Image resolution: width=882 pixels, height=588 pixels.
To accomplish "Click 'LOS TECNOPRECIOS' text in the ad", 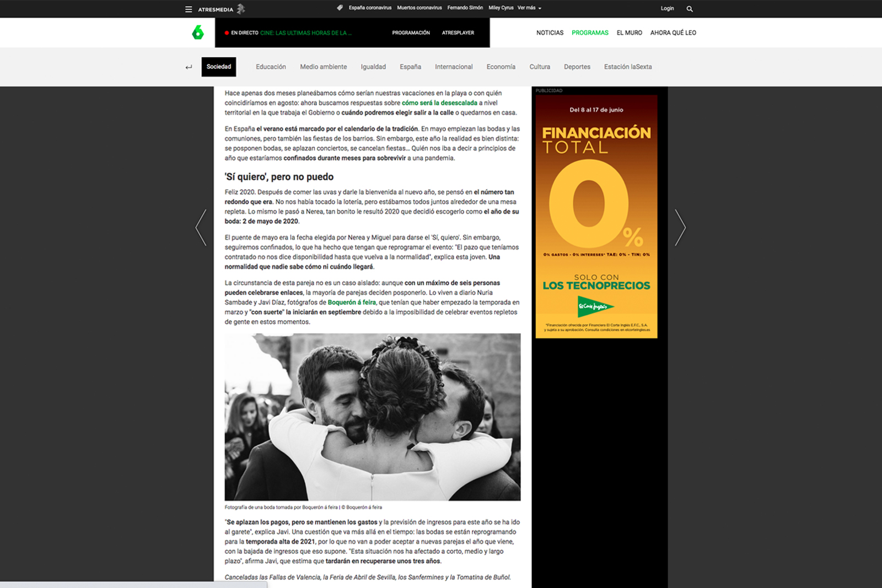I will [x=596, y=285].
